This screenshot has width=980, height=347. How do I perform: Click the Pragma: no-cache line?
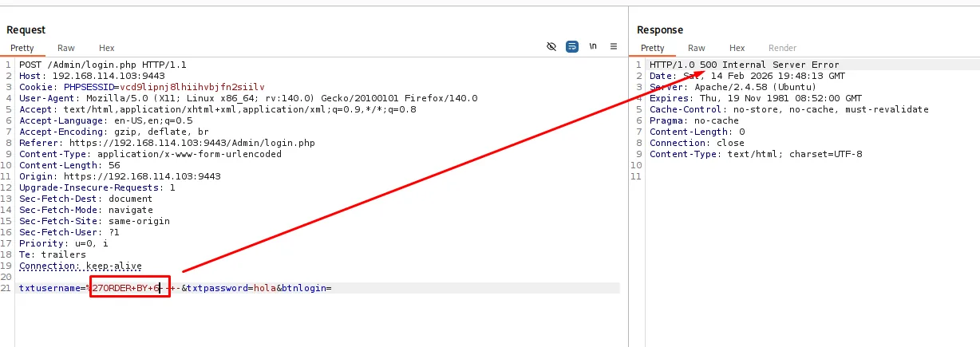point(694,120)
